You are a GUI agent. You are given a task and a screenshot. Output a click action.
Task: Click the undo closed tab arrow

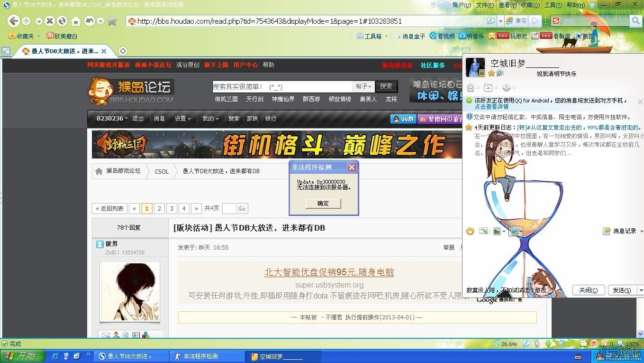click(89, 21)
